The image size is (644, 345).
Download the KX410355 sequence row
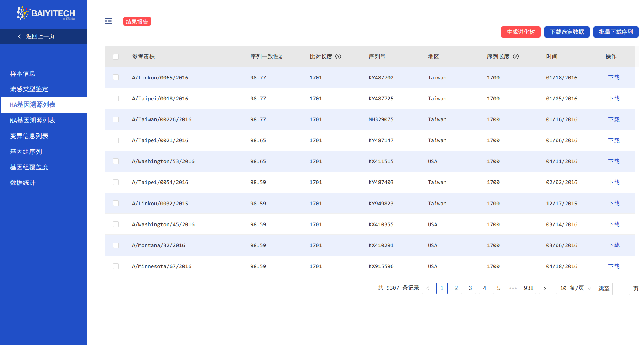click(x=614, y=224)
